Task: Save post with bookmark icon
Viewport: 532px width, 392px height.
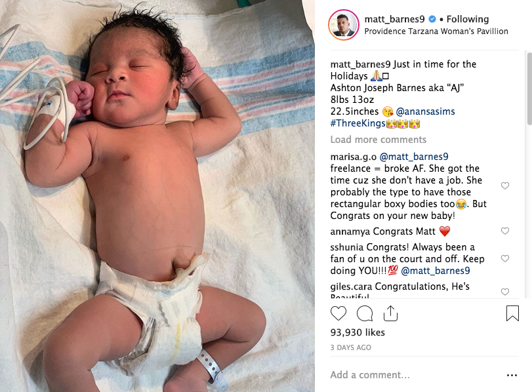Action: pos(512,313)
